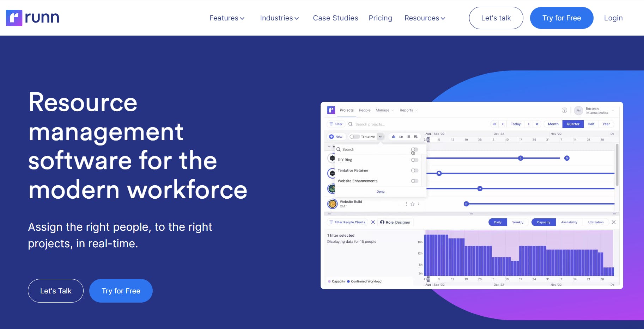The height and width of the screenshot is (329, 644).
Task: Click the blue plus New project icon
Action: click(331, 137)
